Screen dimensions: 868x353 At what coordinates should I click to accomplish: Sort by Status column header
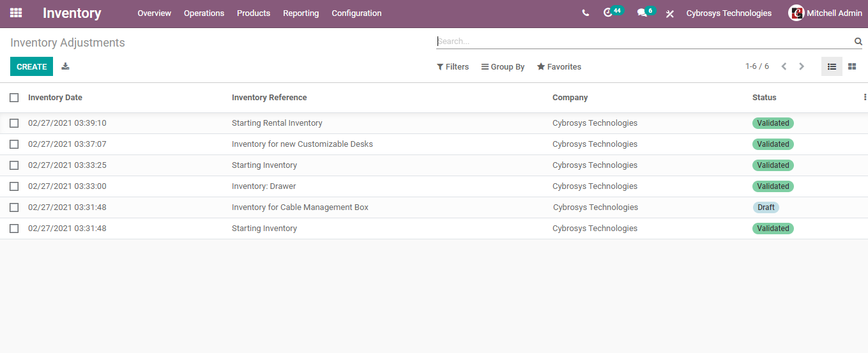[x=764, y=98]
